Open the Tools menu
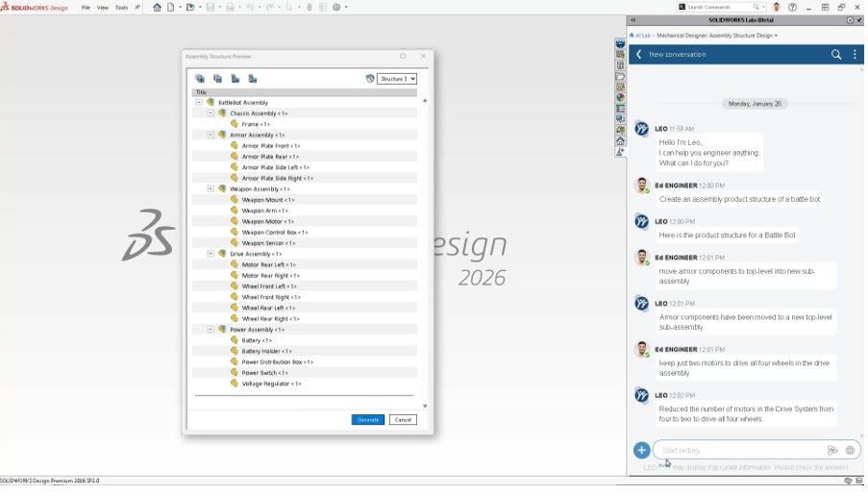The image size is (868, 496). coord(121,8)
